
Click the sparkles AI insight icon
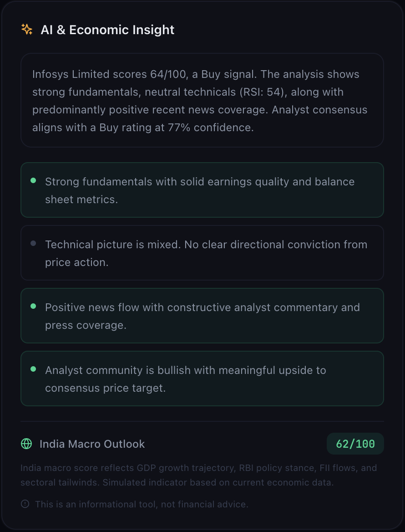point(26,29)
